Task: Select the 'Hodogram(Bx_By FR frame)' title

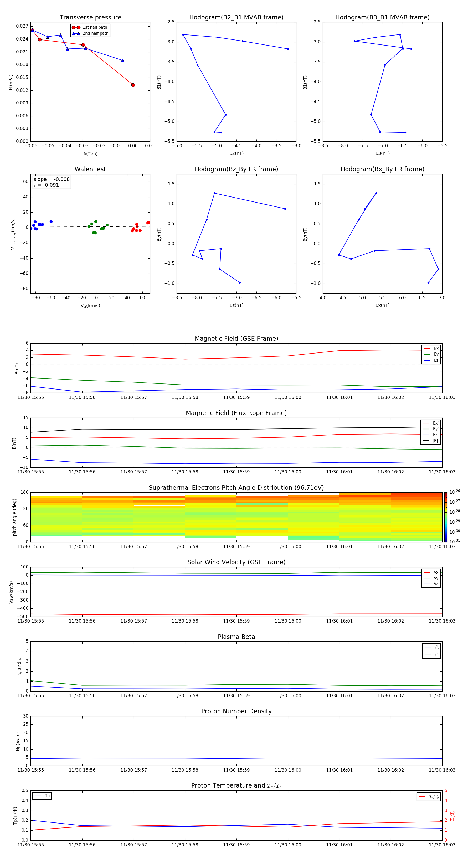Action: [382, 169]
